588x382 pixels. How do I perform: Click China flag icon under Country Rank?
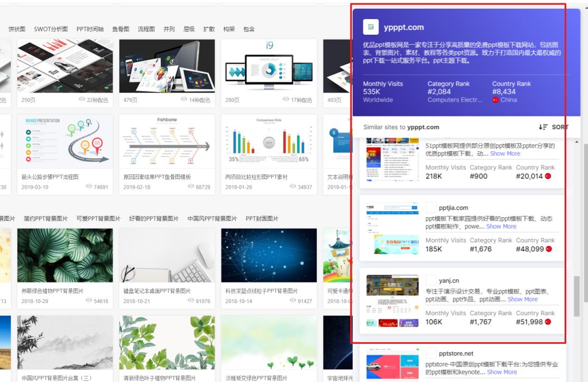point(495,100)
